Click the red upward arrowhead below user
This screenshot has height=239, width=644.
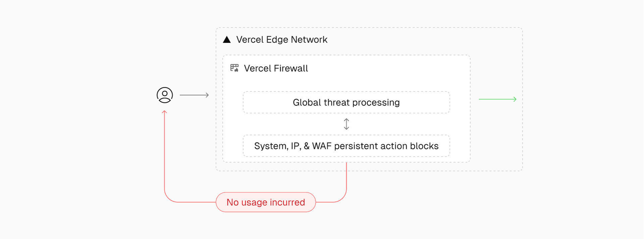pos(164,112)
